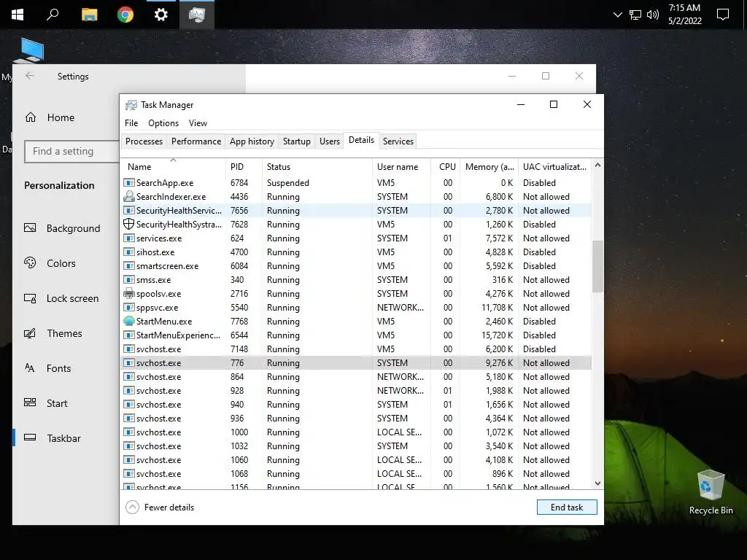The height and width of the screenshot is (560, 747).
Task: Open Fonts settings via its icon
Action: [x=30, y=368]
